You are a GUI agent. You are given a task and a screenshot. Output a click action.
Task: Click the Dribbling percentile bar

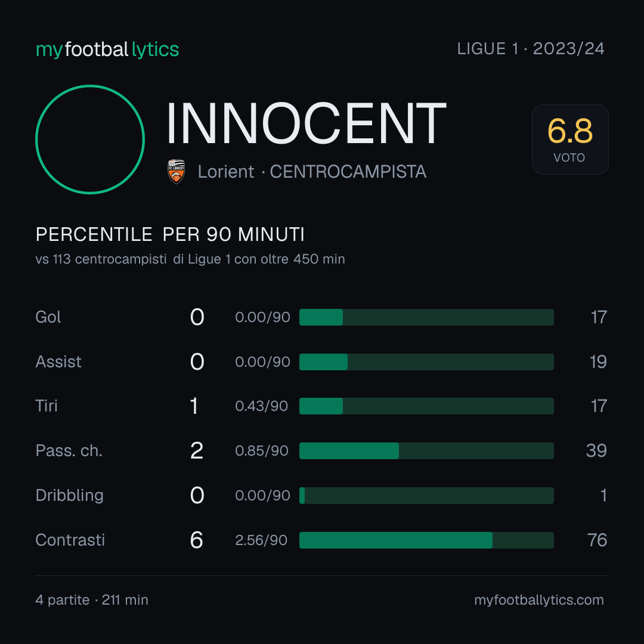[x=426, y=496]
